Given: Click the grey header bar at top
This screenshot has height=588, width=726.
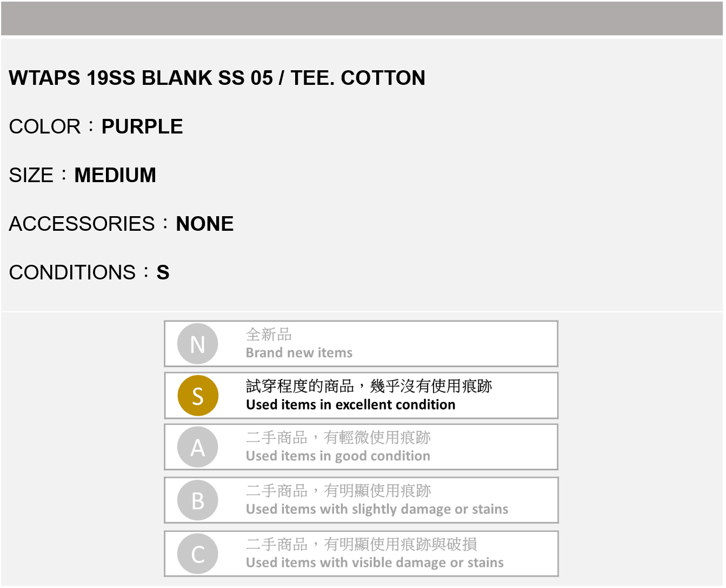Looking at the screenshot, I should (x=362, y=18).
